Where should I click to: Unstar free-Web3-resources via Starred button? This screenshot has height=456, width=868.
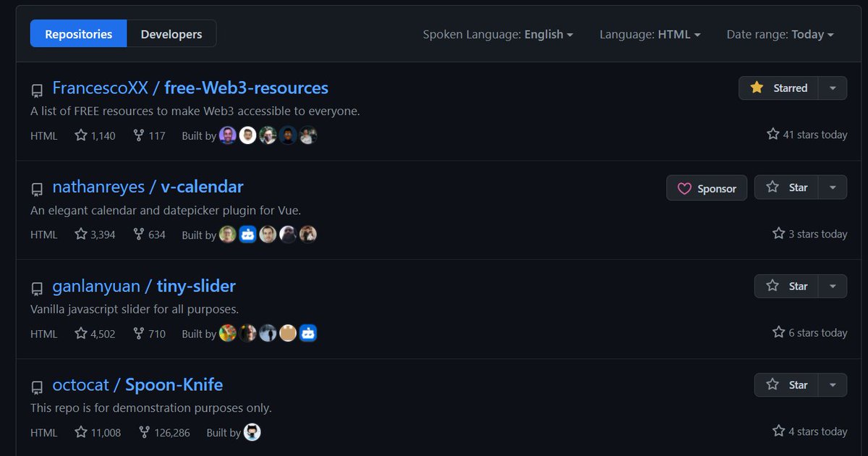pos(778,88)
